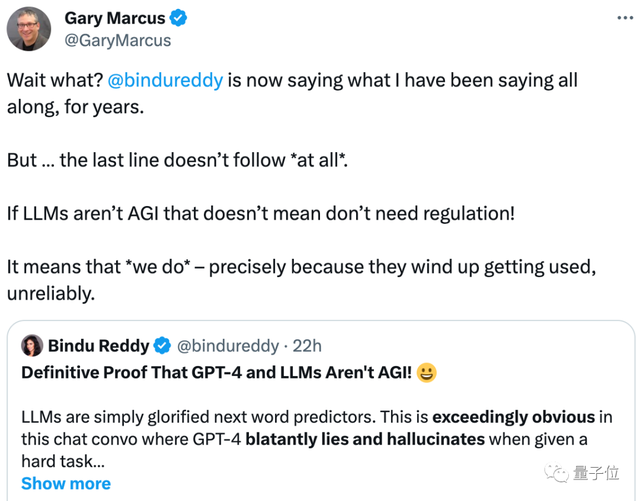This screenshot has width=640, height=501.
Task: Click Bindu Reddy's small avatar icon
Action: coord(31,346)
